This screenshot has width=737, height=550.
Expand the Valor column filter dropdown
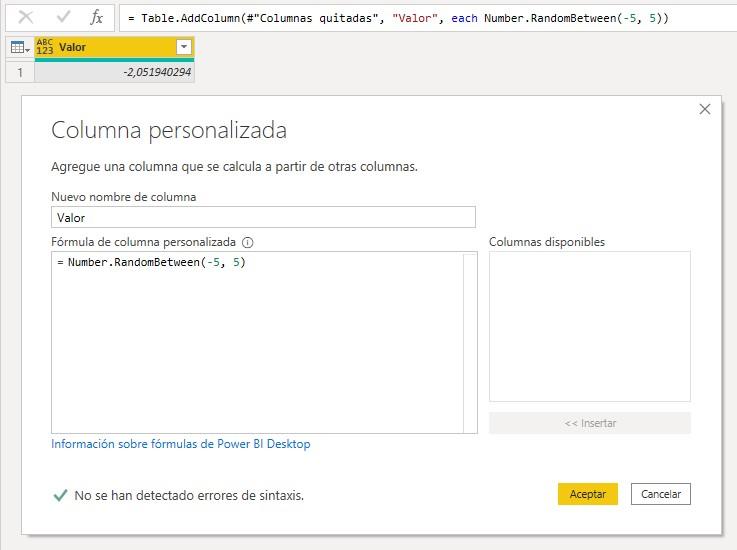(183, 47)
